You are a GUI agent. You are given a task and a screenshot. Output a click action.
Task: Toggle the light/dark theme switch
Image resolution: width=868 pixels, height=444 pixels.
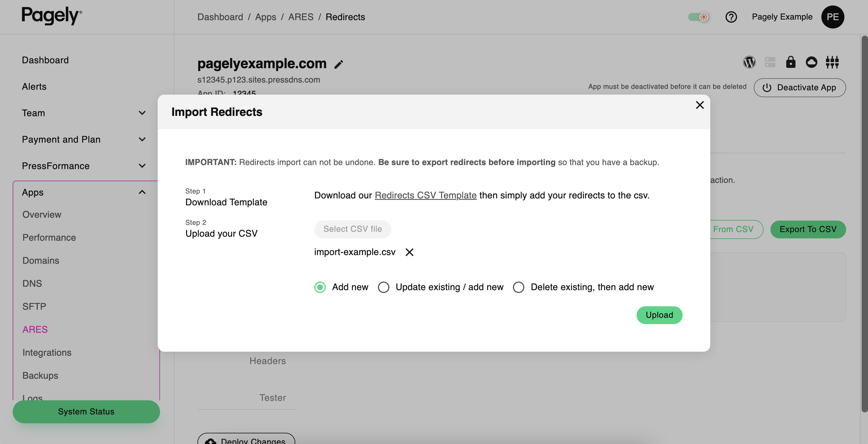[698, 17]
